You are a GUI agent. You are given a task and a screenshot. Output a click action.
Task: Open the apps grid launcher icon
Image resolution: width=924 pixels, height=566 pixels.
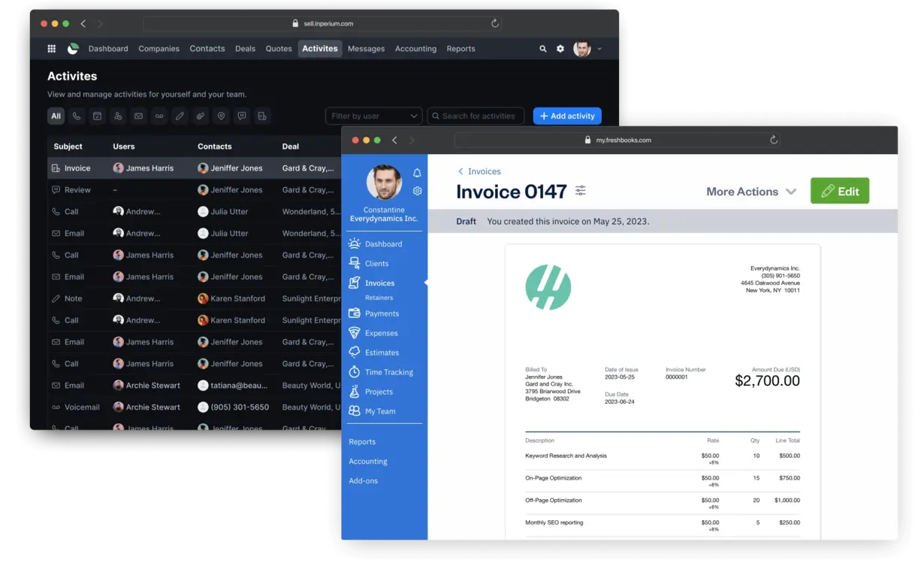coord(52,49)
